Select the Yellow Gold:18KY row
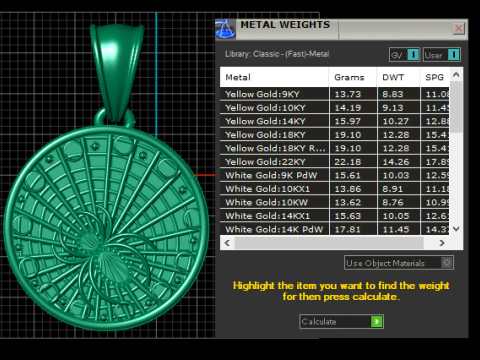 (335, 135)
